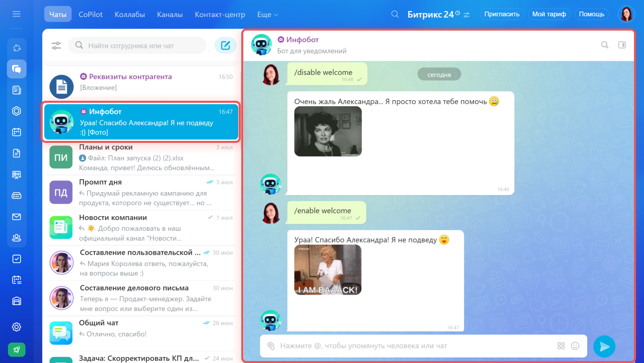Image resolution: width=644 pixels, height=363 pixels.
Task: Click the Помощь button
Action: 592,14
